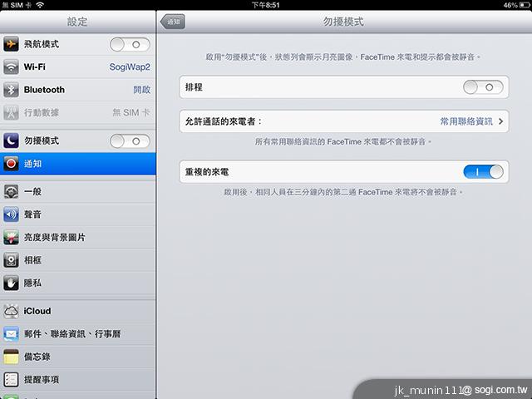Viewport: 532px width, 399px height.
Task: Tap the 勿擾模式 title in header
Action: [343, 22]
